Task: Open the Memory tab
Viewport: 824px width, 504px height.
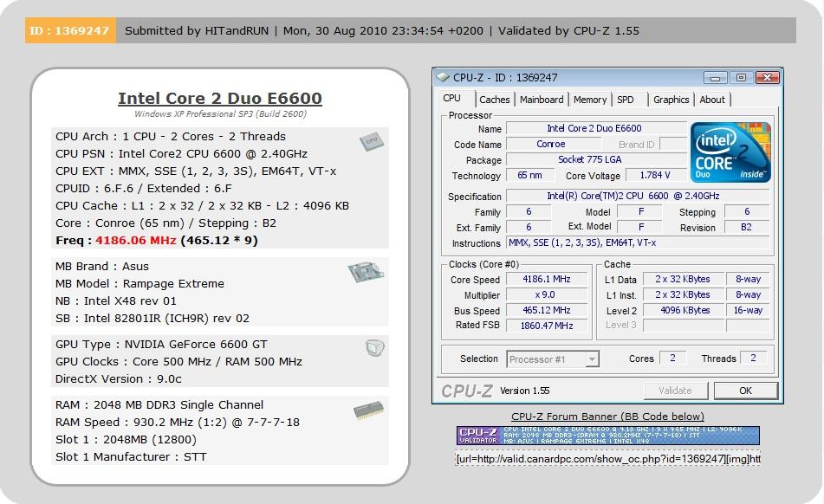Action: tap(589, 100)
